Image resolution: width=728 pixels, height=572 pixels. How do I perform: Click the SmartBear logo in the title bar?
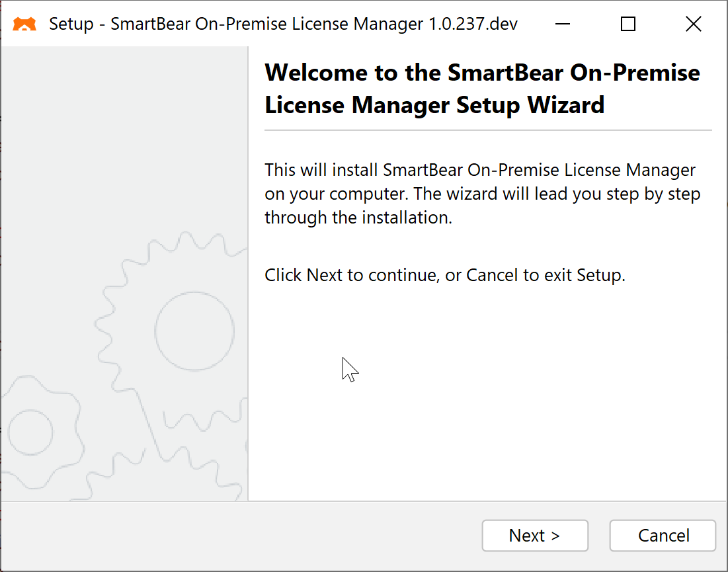click(x=24, y=23)
